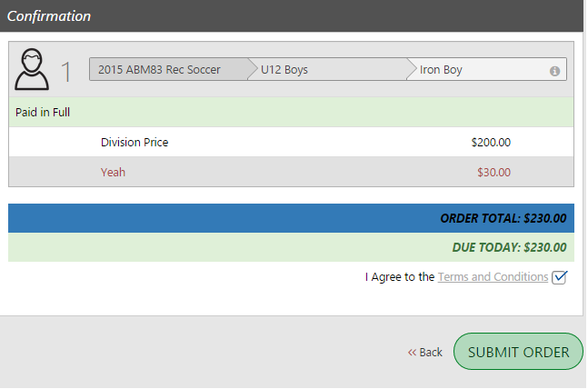The height and width of the screenshot is (389, 588).
Task: Click the Yeah fee line item
Action: 291,172
